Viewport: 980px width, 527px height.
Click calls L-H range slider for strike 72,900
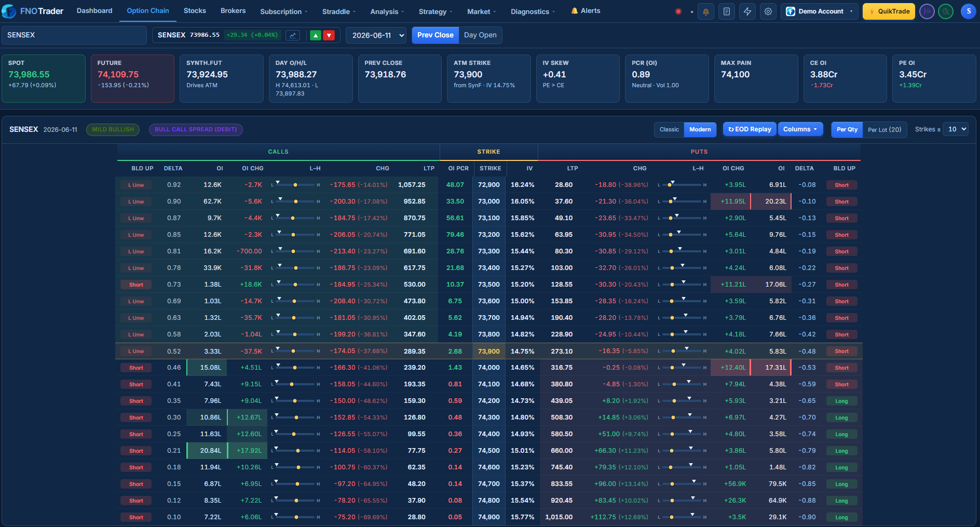pyautogui.click(x=295, y=185)
